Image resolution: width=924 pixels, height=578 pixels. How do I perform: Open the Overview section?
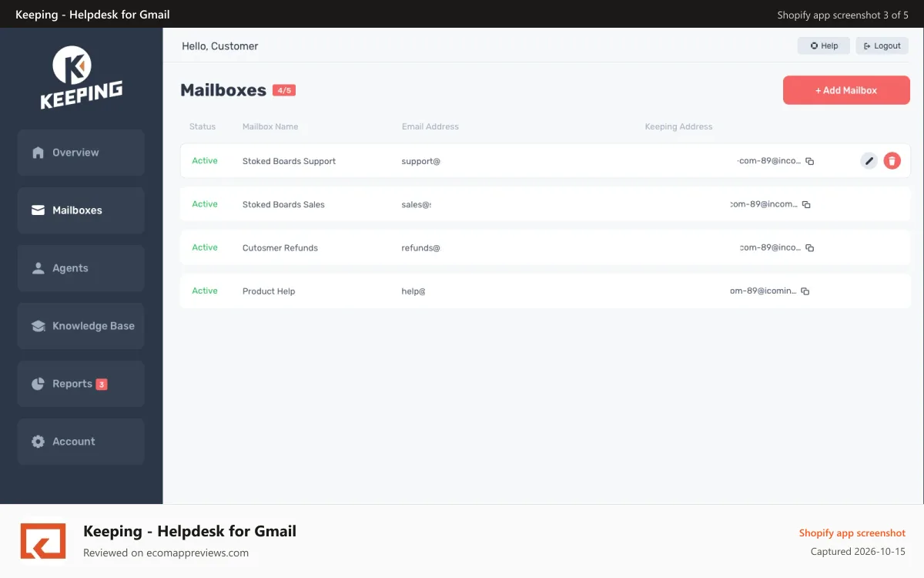pos(81,153)
